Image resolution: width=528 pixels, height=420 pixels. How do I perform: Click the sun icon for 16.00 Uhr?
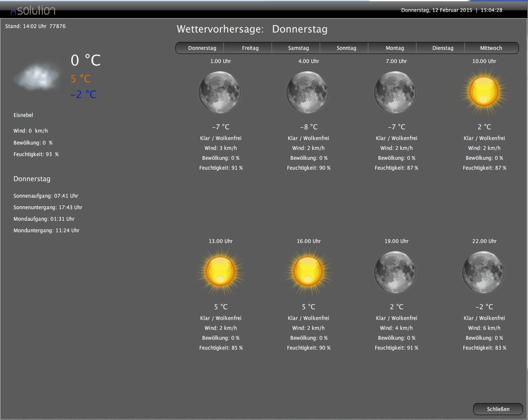pos(308,272)
